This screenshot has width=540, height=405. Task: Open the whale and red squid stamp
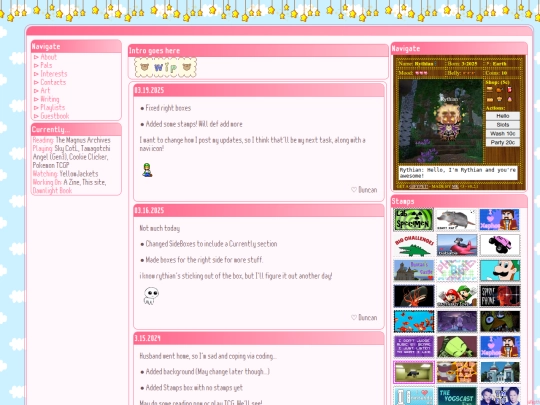(x=414, y=296)
